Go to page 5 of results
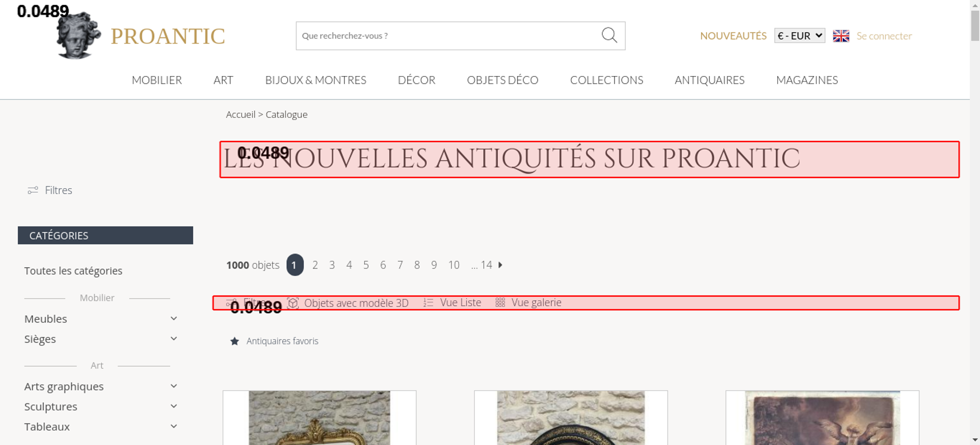This screenshot has height=445, width=980. tap(366, 265)
